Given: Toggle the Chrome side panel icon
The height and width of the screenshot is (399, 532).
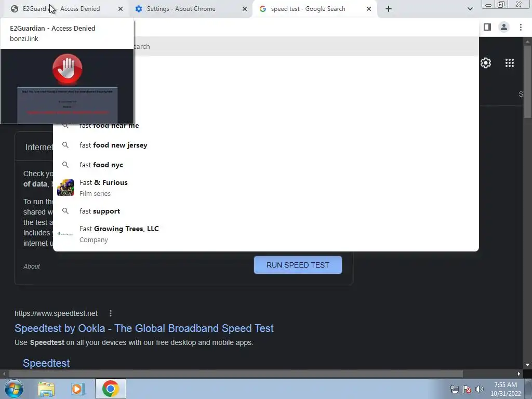Looking at the screenshot, I should click(487, 27).
